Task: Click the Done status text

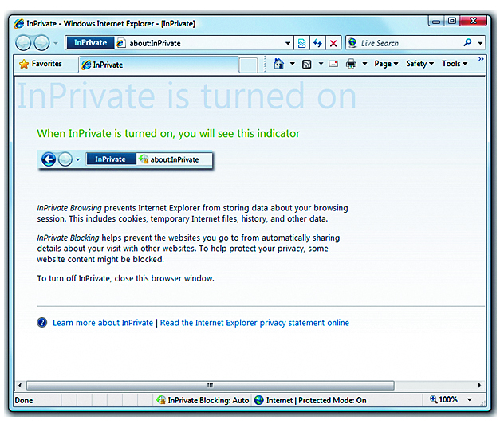Action: click(x=24, y=400)
